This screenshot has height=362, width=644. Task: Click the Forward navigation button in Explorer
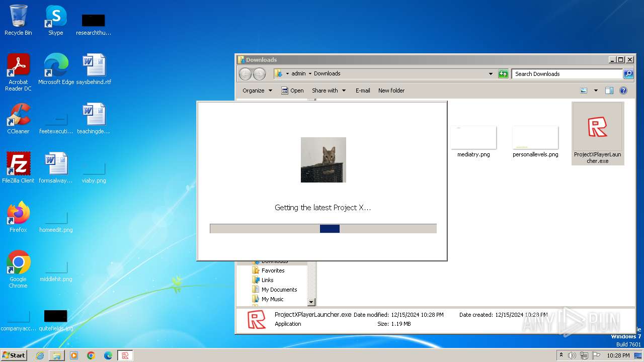(x=259, y=74)
